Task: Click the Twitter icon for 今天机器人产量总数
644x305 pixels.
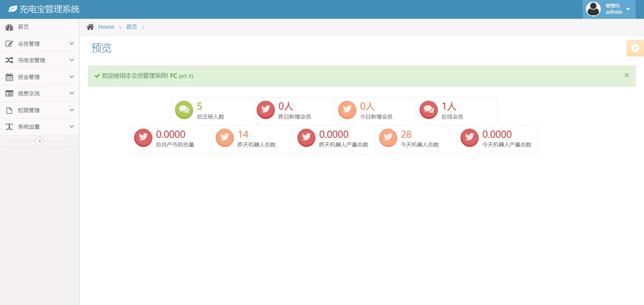Action: pyautogui.click(x=470, y=138)
